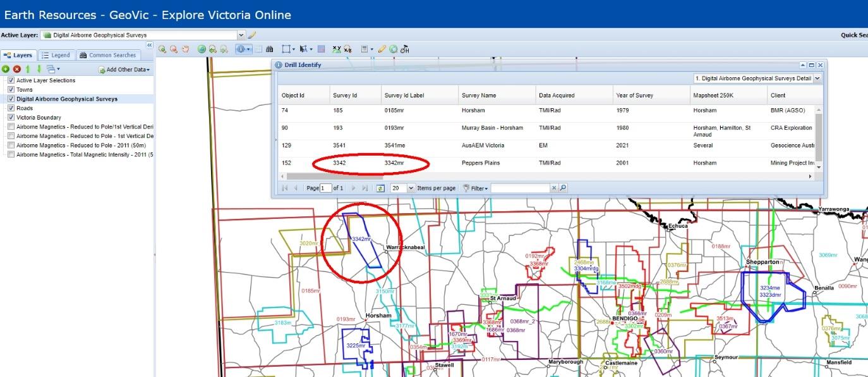Image resolution: width=868 pixels, height=377 pixels.
Task: Expand the Add Other Data menu
Action: tap(124, 70)
